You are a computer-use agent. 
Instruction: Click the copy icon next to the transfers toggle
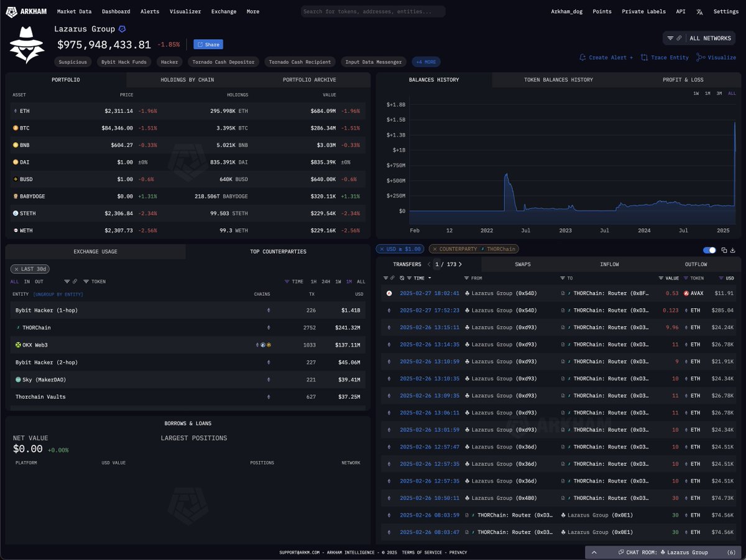point(724,249)
